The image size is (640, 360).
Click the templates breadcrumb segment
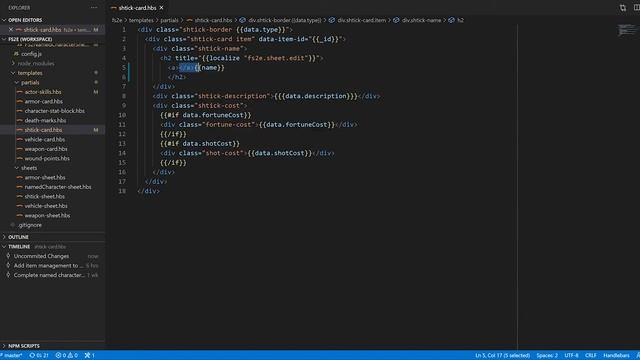[x=141, y=20]
